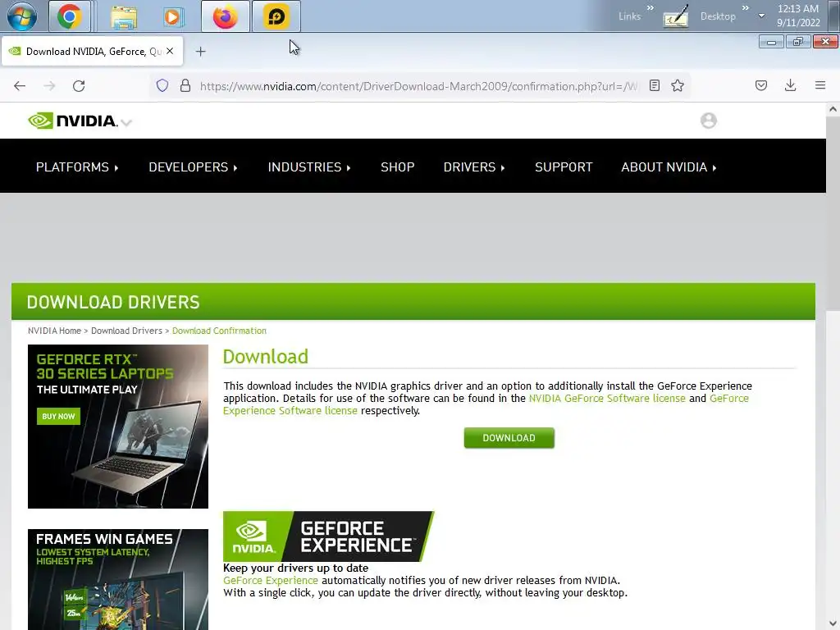Go forward one page
Screen dimensions: 840x630
tap(49, 85)
